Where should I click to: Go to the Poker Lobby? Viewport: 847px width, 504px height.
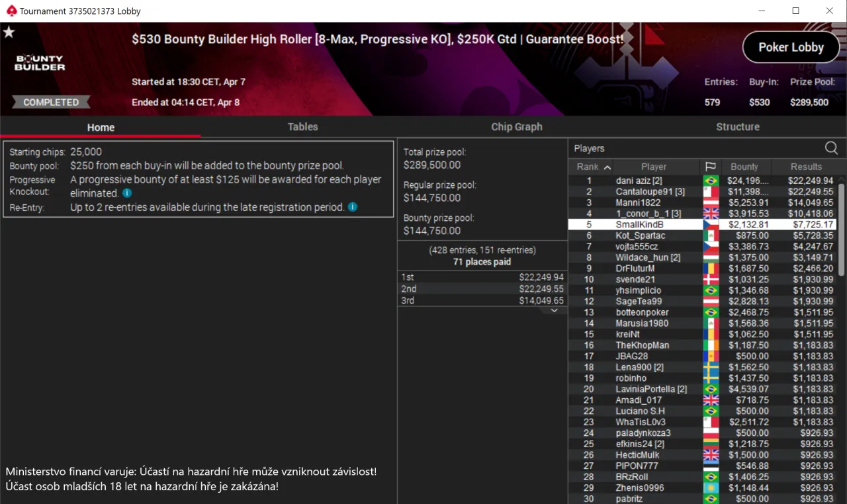(x=791, y=48)
